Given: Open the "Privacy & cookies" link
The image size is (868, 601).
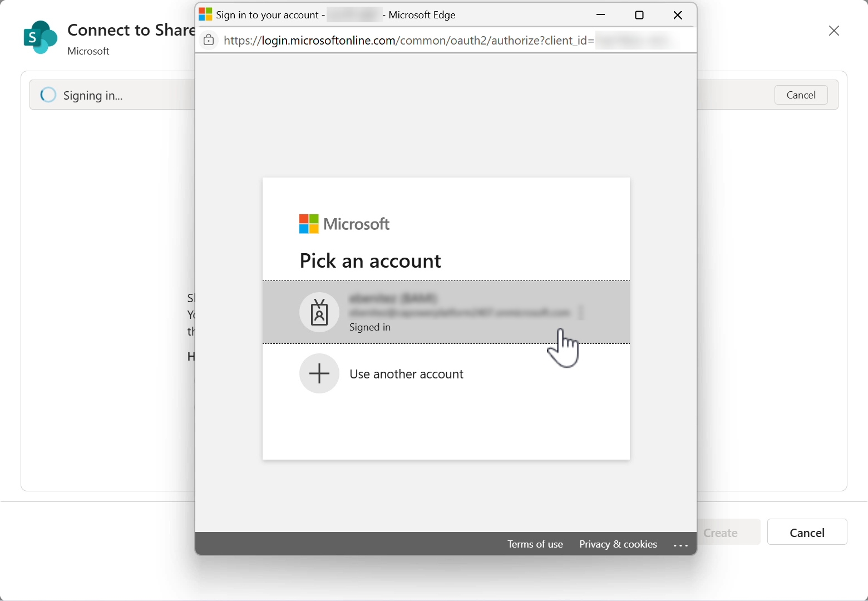Looking at the screenshot, I should point(618,544).
